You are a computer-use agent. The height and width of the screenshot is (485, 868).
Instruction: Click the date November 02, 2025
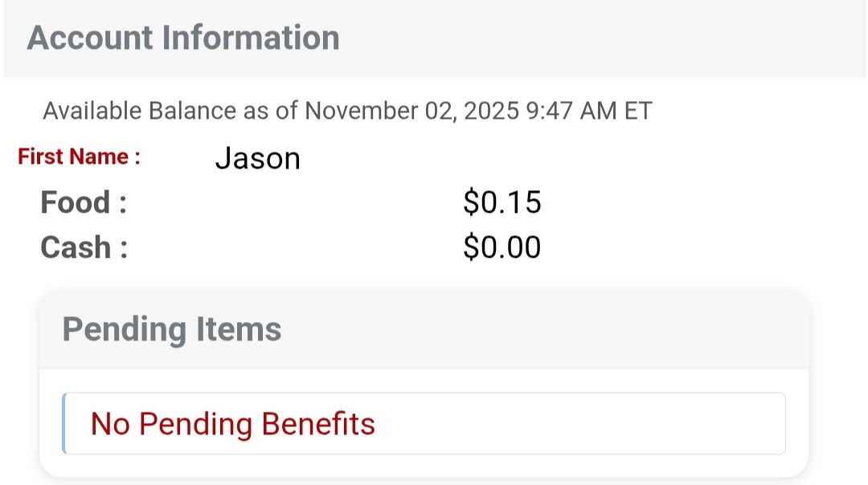(411, 111)
